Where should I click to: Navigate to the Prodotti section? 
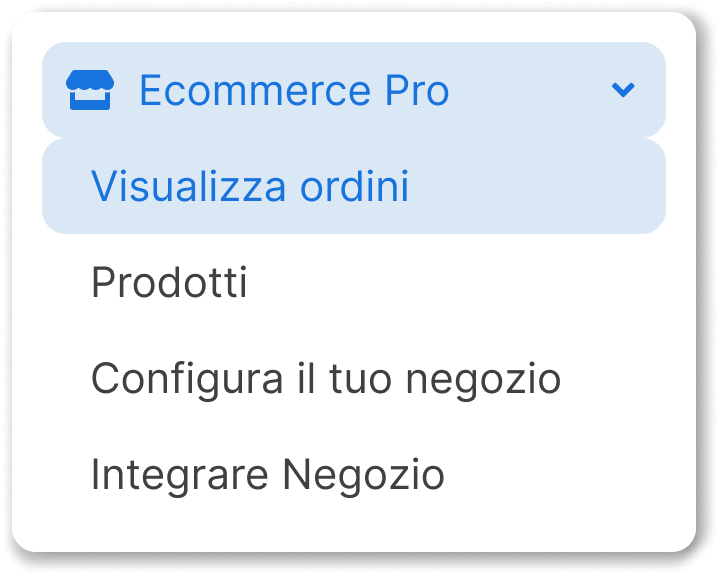coord(354,282)
